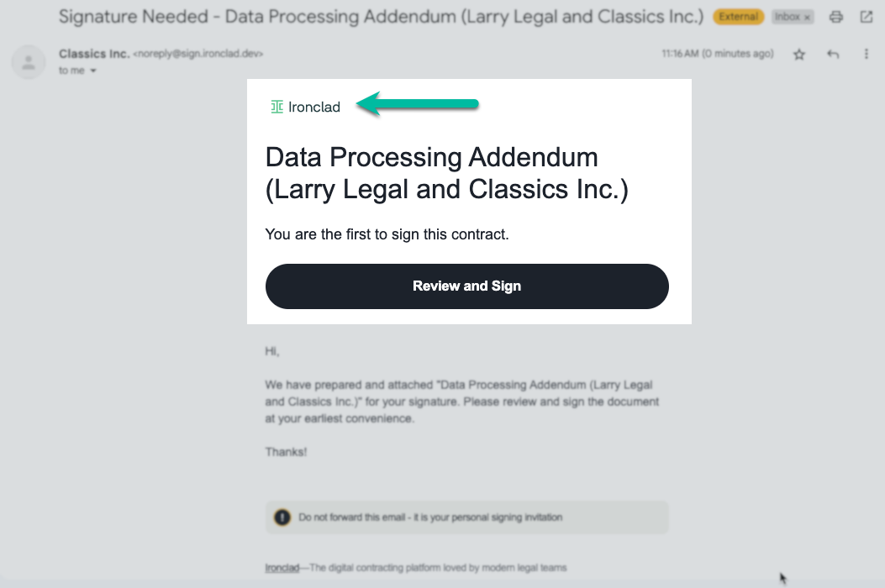Click the Ironclad logo in email header
Screen dimensions: 885x588
tap(305, 107)
